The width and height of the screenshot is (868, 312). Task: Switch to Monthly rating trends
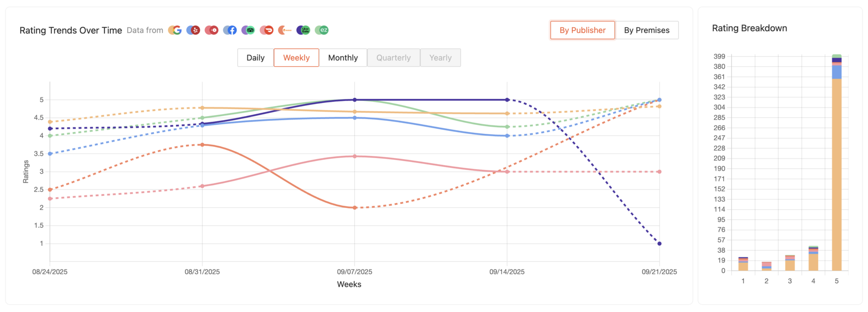click(343, 58)
